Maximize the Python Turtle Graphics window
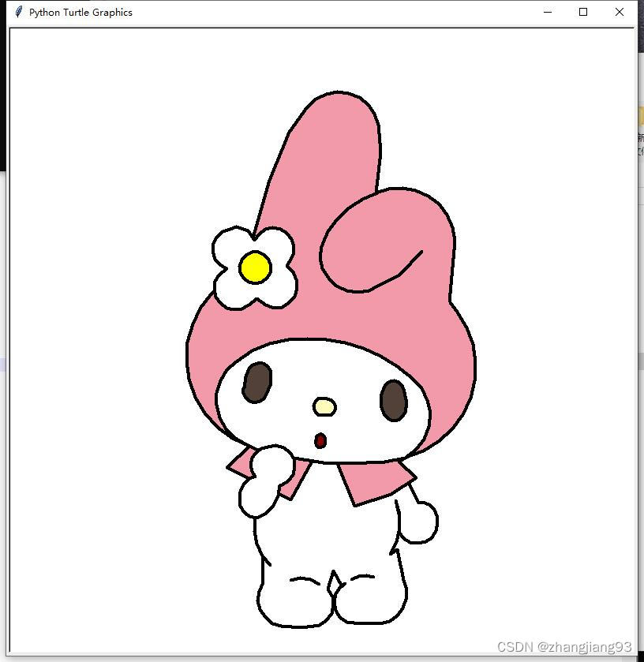 click(x=583, y=13)
